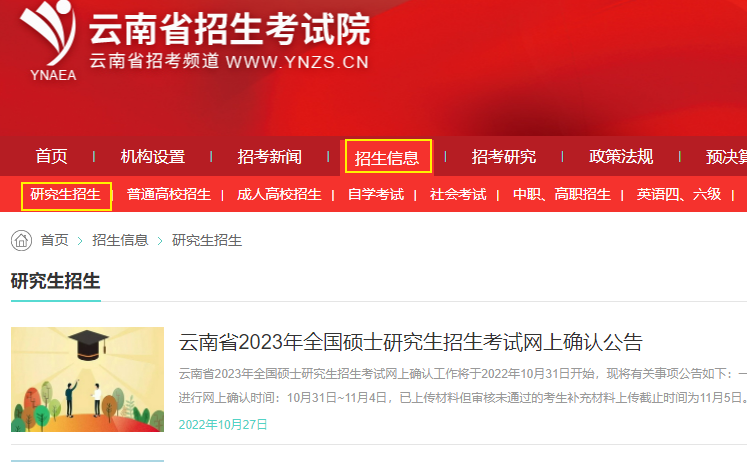Open the 政策法规 menu item
Image resolution: width=747 pixels, height=462 pixels.
click(621, 156)
